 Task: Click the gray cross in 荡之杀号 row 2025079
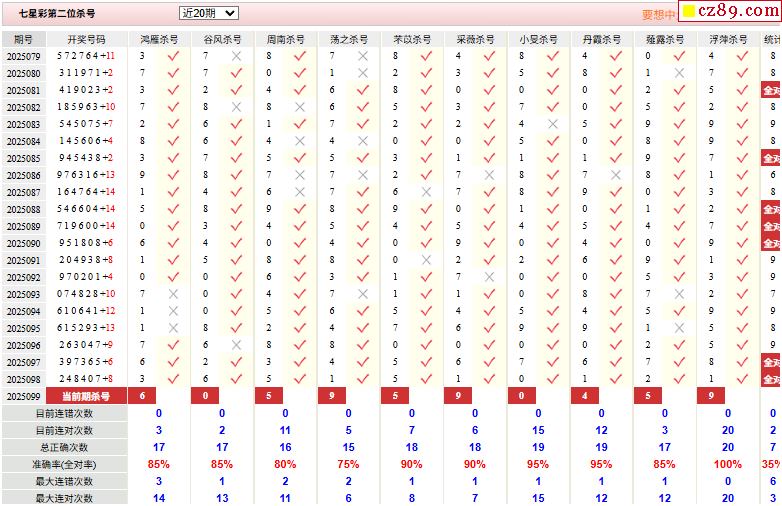[363, 56]
